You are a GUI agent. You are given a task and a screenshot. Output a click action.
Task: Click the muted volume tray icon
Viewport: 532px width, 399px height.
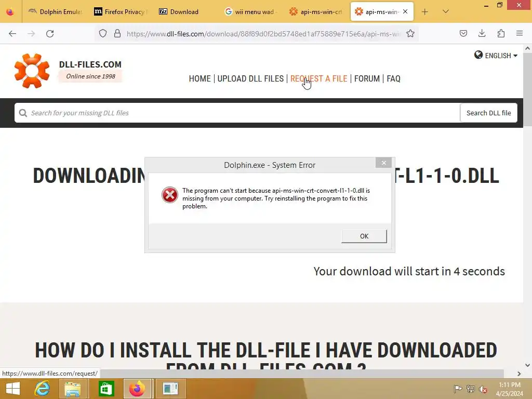[x=483, y=389]
